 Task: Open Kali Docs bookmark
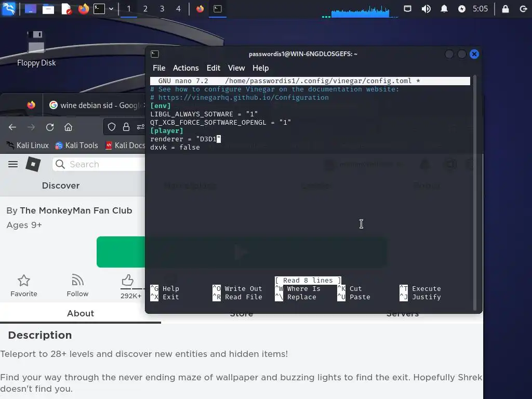point(125,145)
